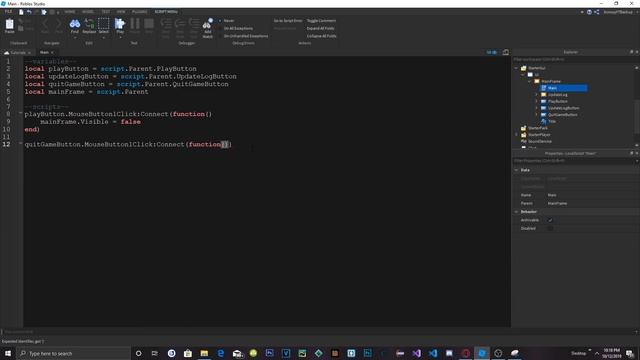Click Toggle Comment button
Image resolution: width=640 pixels, height=360 pixels.
tap(321, 20)
